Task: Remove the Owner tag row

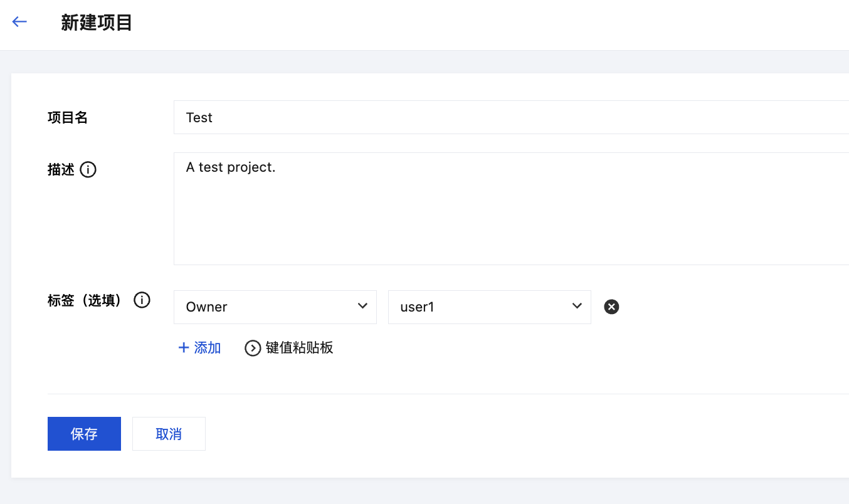Action: (611, 307)
